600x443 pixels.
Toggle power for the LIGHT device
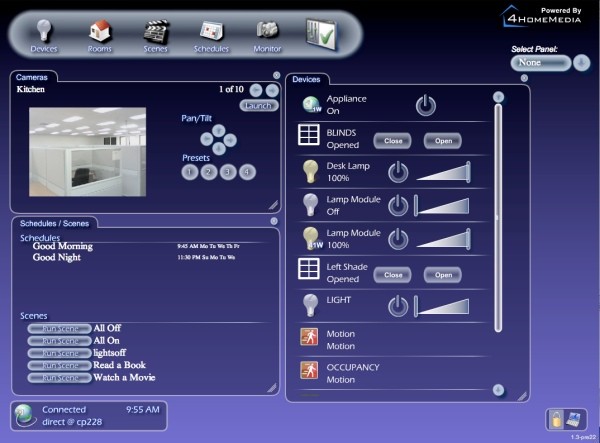398,305
